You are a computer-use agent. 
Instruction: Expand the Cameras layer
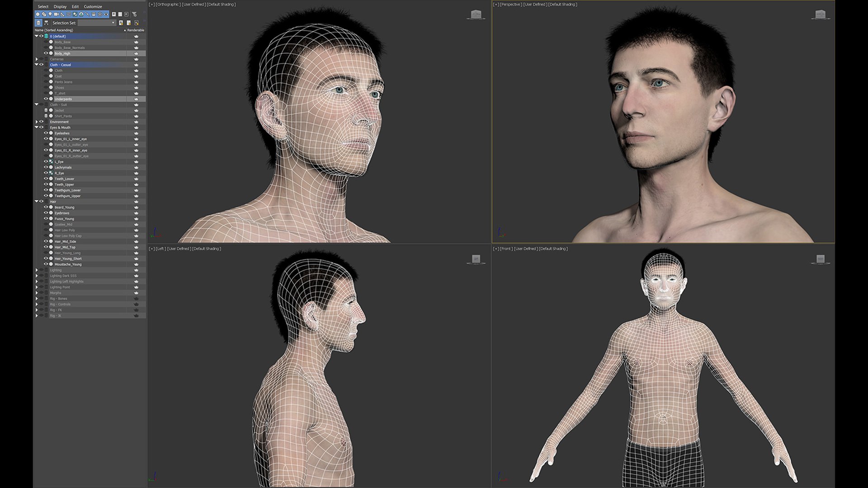coord(37,59)
